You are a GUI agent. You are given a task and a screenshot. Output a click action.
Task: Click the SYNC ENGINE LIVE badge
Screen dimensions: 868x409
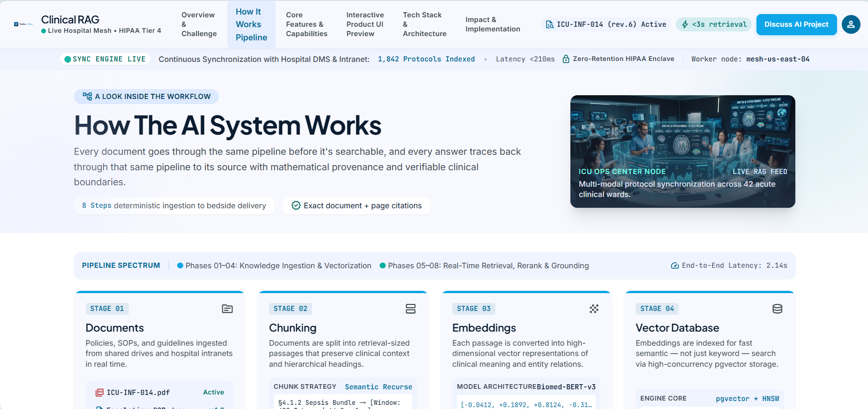click(105, 59)
